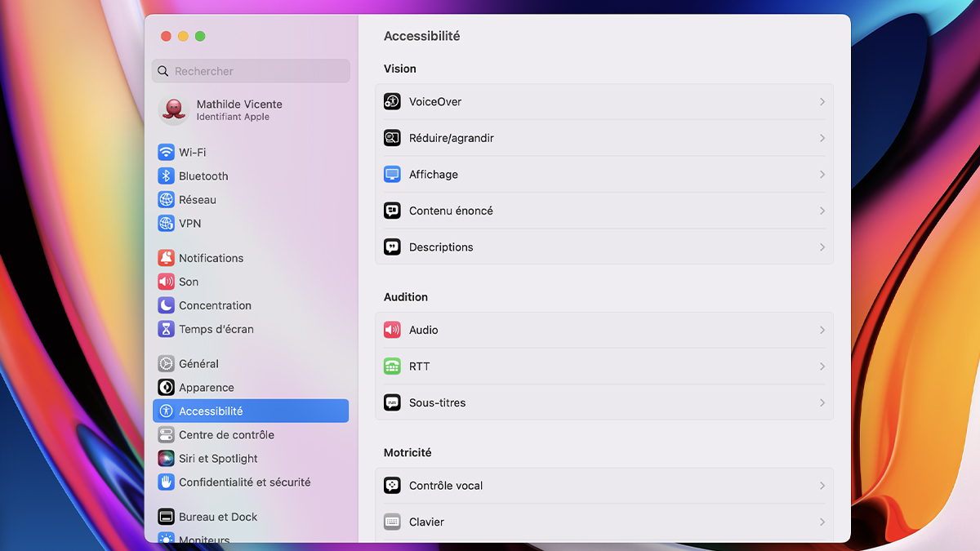Click the Son speaker icon
The image size is (980, 551).
[x=166, y=282]
